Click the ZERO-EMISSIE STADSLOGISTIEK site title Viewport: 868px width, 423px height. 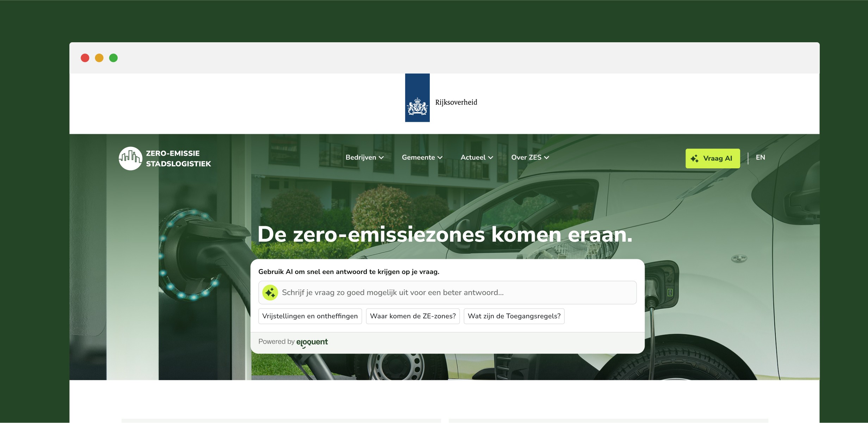click(x=178, y=158)
